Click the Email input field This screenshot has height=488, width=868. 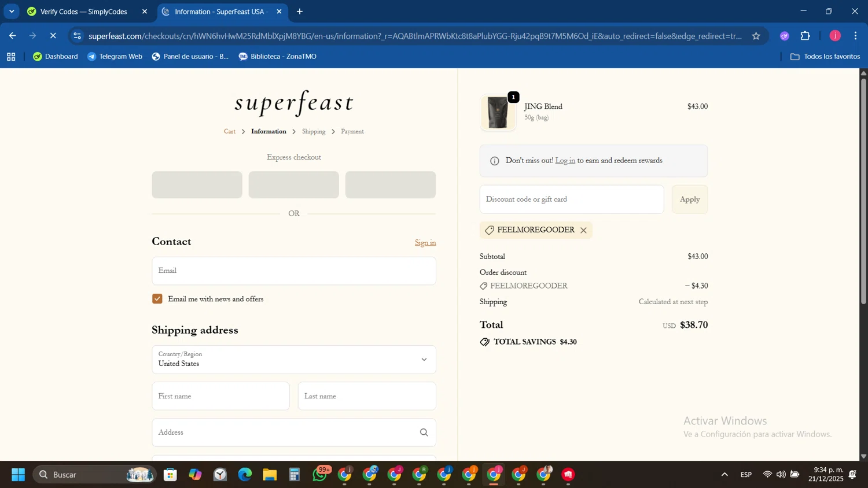(294, 271)
